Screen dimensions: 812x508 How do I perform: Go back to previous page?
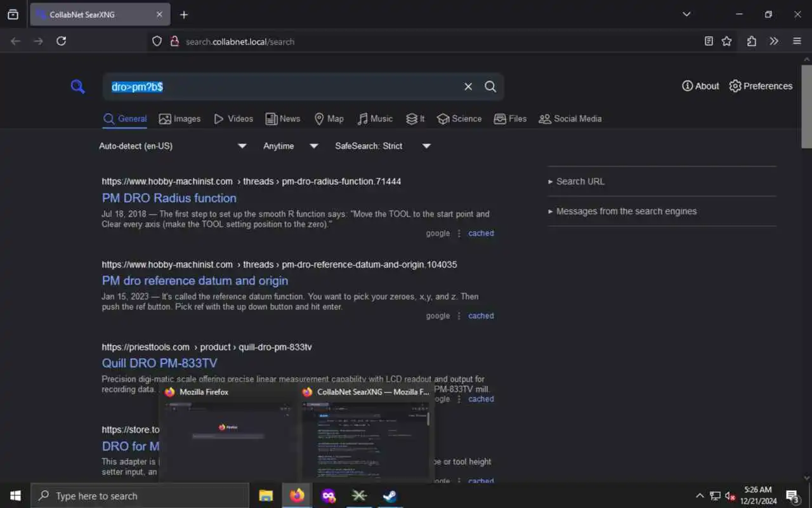point(16,41)
